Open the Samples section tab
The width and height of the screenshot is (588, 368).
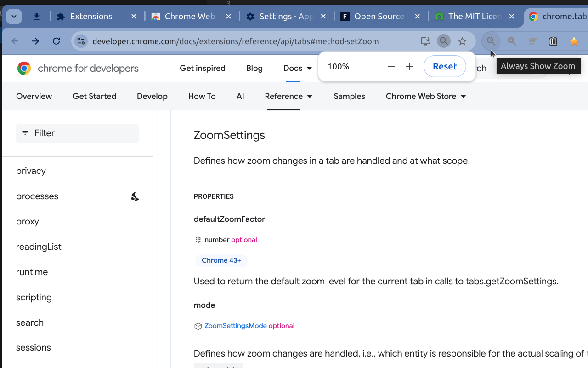[350, 96]
